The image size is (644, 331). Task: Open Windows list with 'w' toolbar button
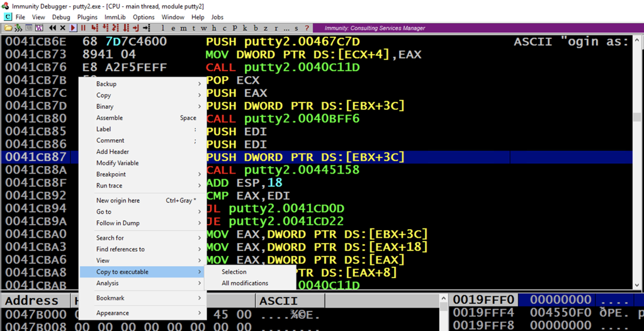[204, 28]
